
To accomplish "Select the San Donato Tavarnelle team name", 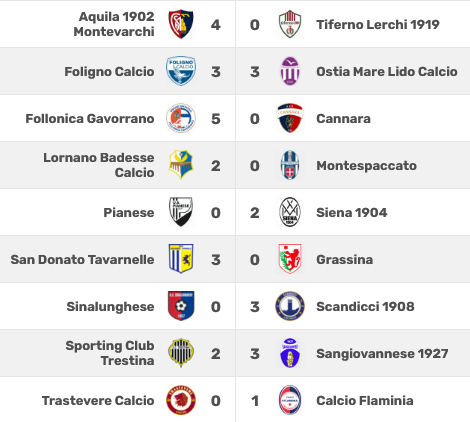I will point(82,260).
